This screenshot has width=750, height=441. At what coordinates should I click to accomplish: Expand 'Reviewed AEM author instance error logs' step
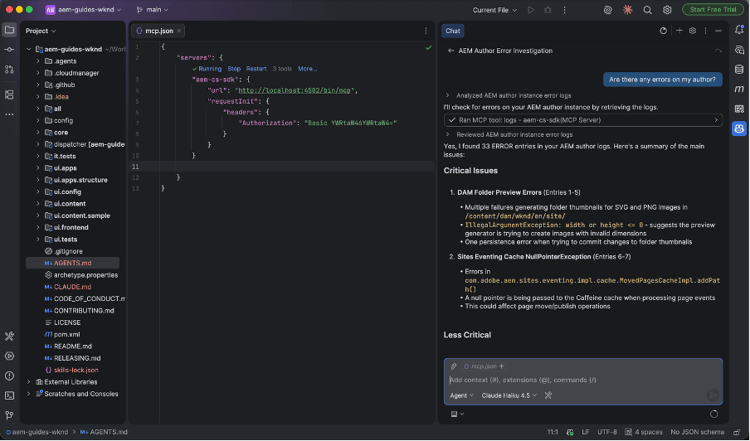tap(448, 134)
